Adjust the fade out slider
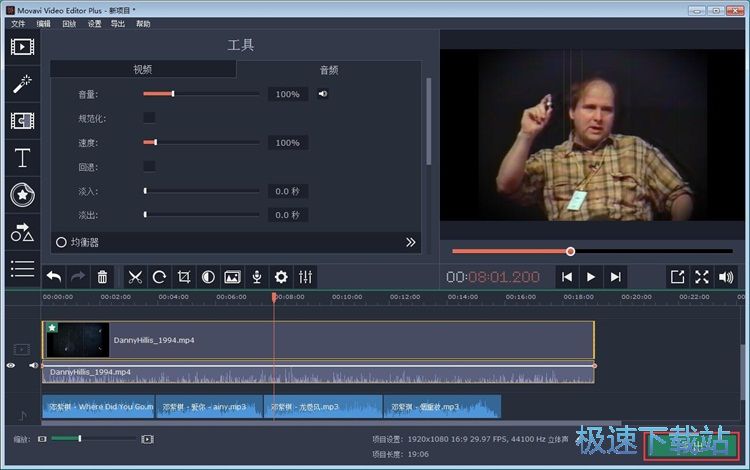 201,215
